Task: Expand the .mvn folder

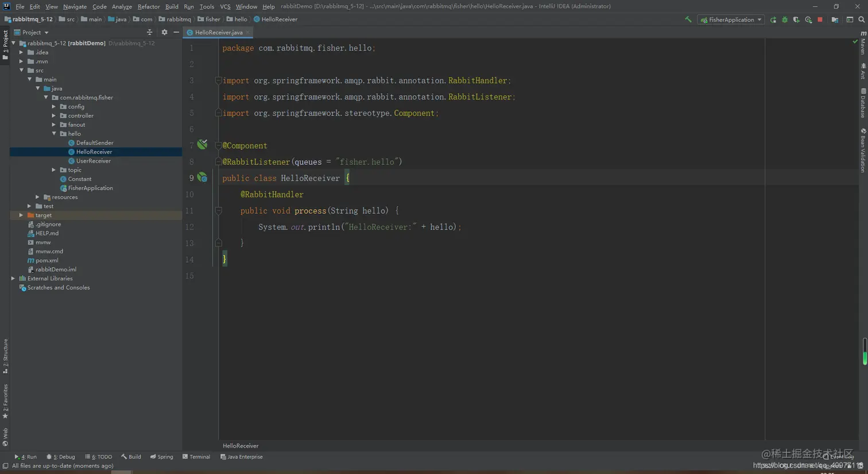Action: (21, 61)
